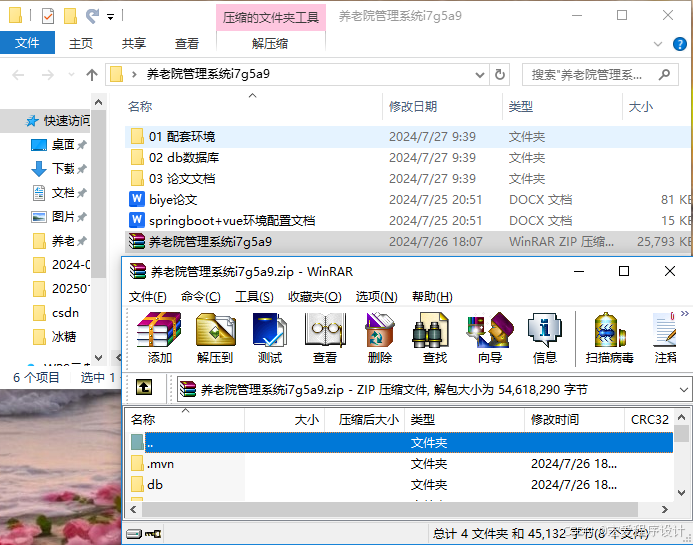This screenshot has width=693, height=545.
Task: Run Virus Scan (扫描病毒) tool
Action: tap(609, 338)
